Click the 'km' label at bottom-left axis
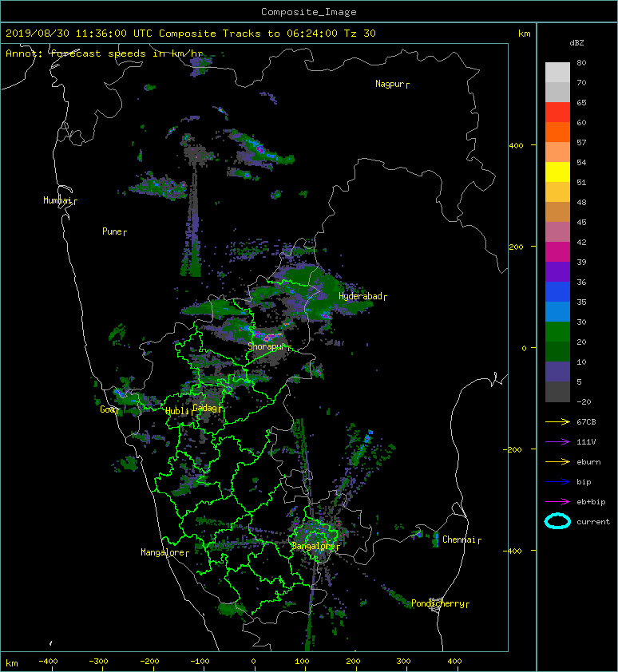The width and height of the screenshot is (618, 672). (12, 663)
